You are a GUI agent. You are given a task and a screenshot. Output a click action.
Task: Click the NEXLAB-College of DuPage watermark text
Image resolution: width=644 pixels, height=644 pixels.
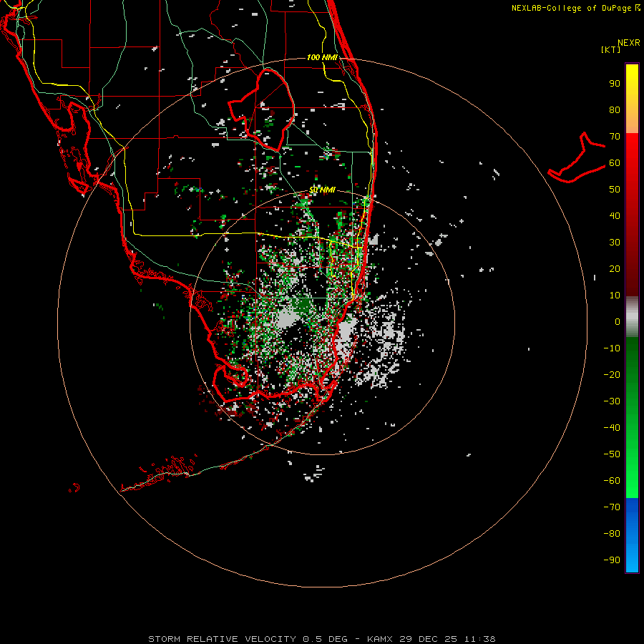point(575,8)
